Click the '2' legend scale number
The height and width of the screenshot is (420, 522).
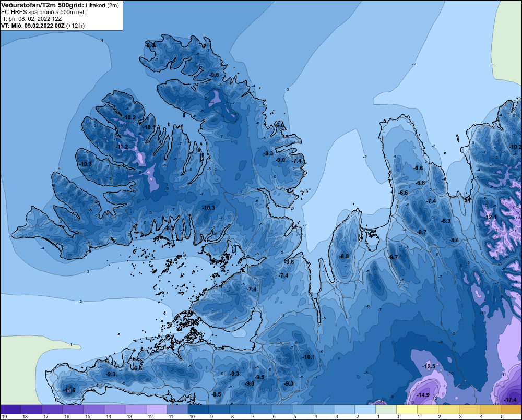click(x=440, y=417)
